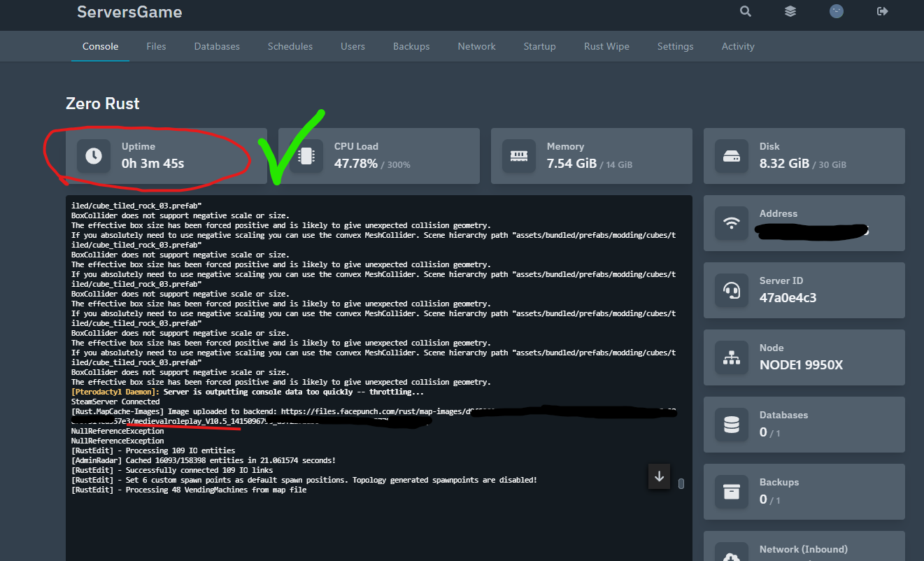Open the Rust Wipe tab
The width and height of the screenshot is (924, 561).
pyautogui.click(x=606, y=46)
